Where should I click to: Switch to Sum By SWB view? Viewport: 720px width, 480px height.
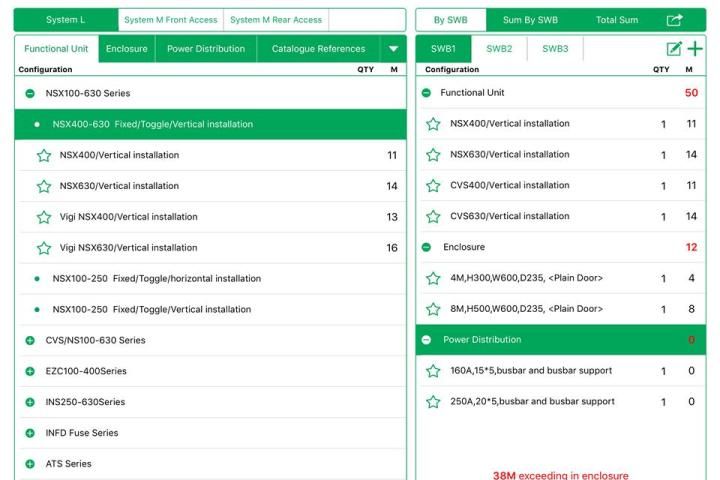pos(530,20)
